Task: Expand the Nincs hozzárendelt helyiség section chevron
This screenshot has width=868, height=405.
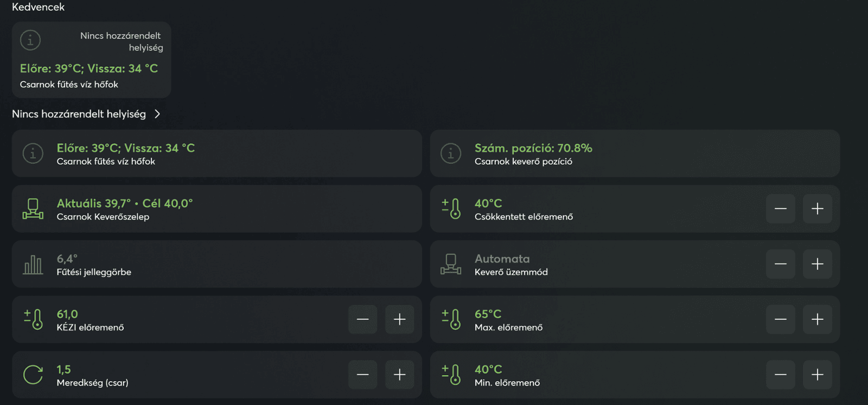Action: tap(157, 114)
